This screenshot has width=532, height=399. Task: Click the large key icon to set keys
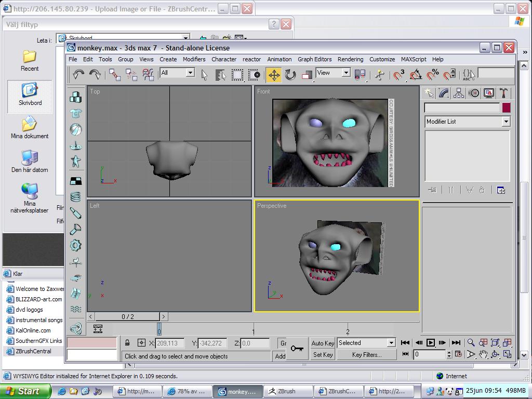coord(297,349)
